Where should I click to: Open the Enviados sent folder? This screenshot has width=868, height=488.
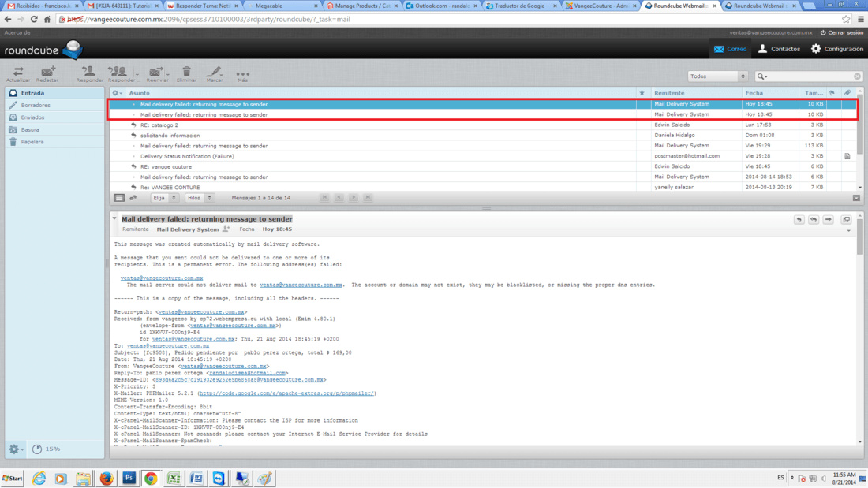[54, 117]
